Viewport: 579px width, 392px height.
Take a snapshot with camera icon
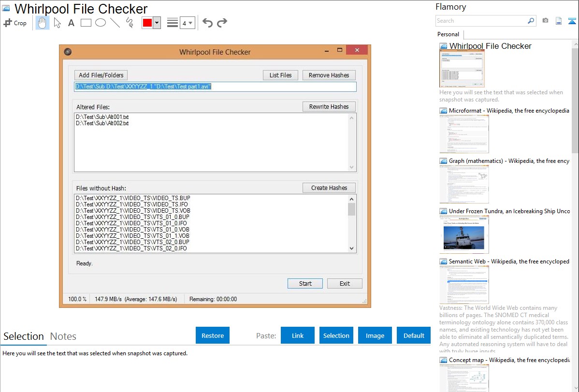pos(545,21)
